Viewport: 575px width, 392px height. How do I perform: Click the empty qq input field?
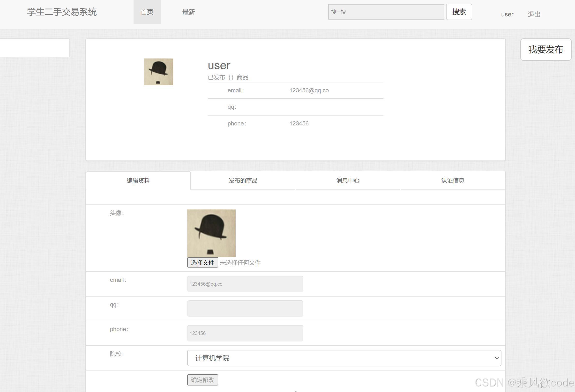pos(245,308)
